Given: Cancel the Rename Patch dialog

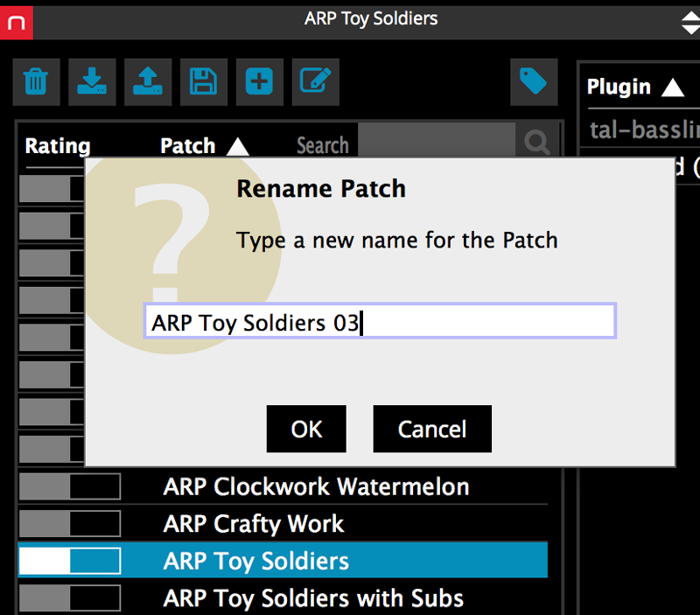Looking at the screenshot, I should click(432, 429).
